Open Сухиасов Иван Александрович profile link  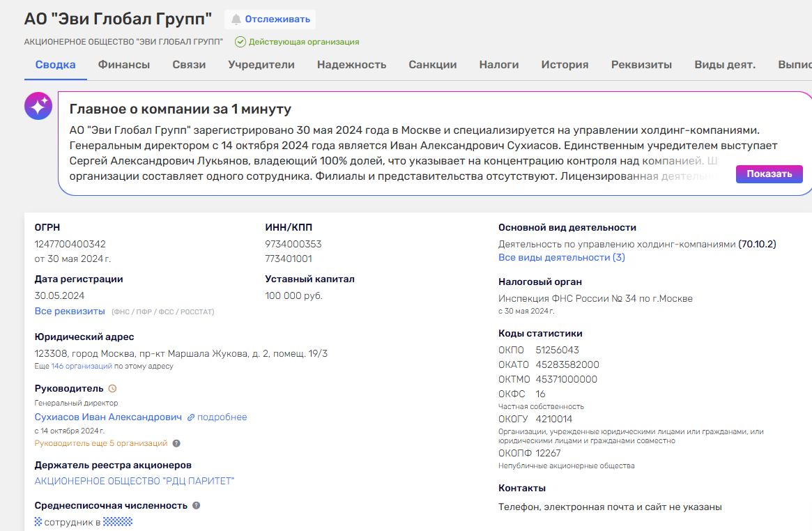coord(108,417)
